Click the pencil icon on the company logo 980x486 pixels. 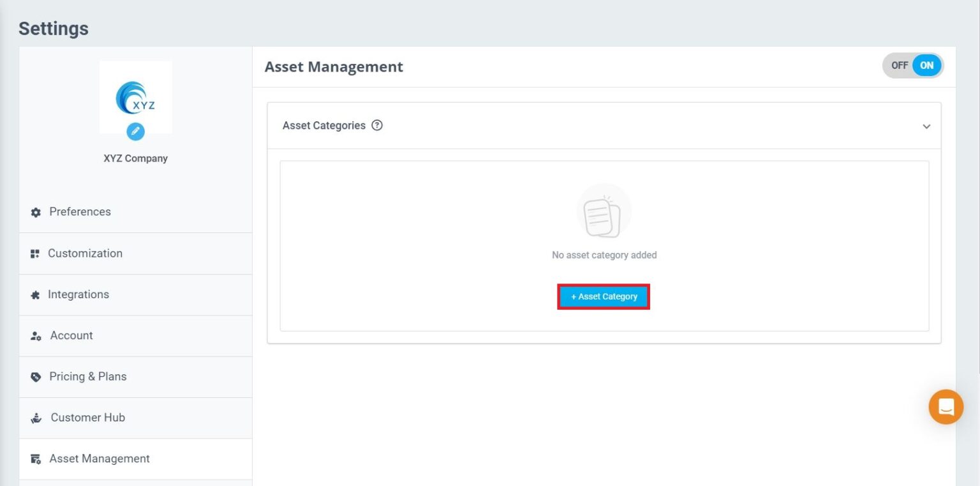point(135,132)
